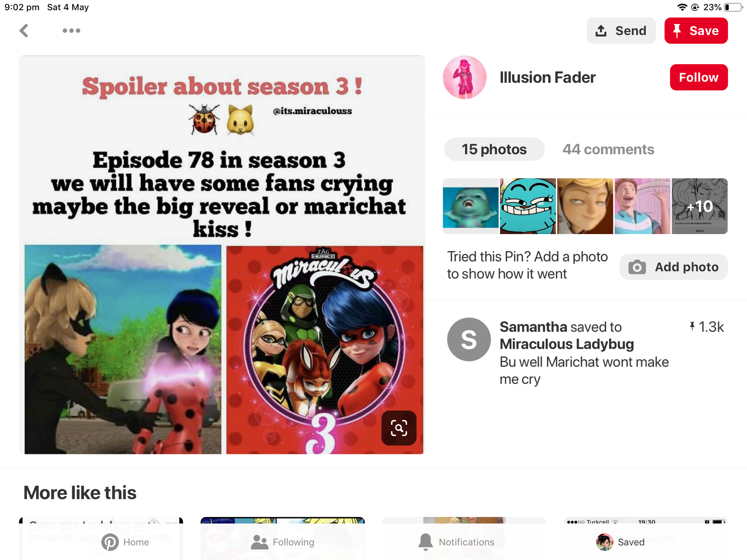This screenshot has width=747, height=560.
Task: Expand the +10 more photos thumbnail
Action: (700, 206)
